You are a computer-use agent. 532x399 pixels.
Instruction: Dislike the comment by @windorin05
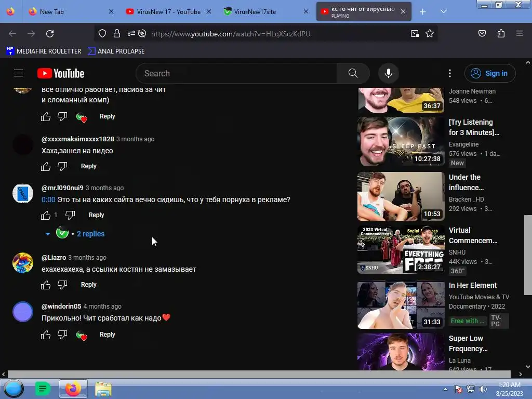point(62,335)
